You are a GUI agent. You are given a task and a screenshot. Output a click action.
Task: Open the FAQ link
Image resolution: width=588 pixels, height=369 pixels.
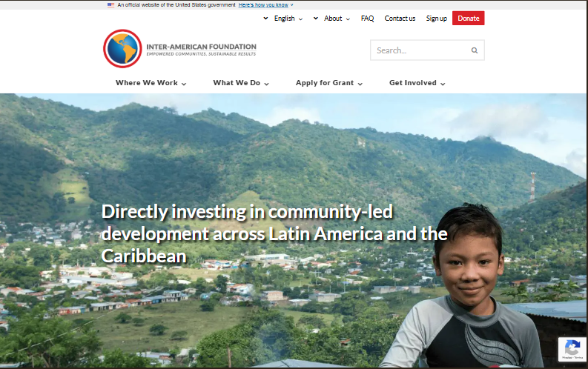click(367, 19)
